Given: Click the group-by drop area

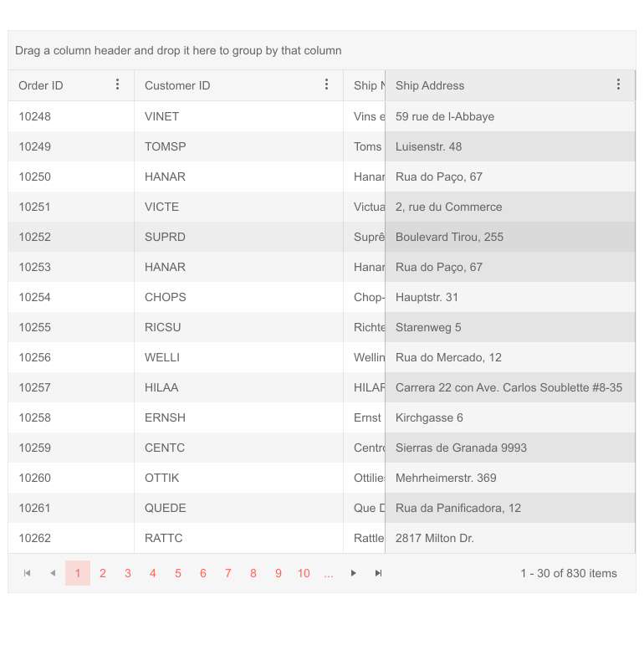Looking at the screenshot, I should click(322, 50).
